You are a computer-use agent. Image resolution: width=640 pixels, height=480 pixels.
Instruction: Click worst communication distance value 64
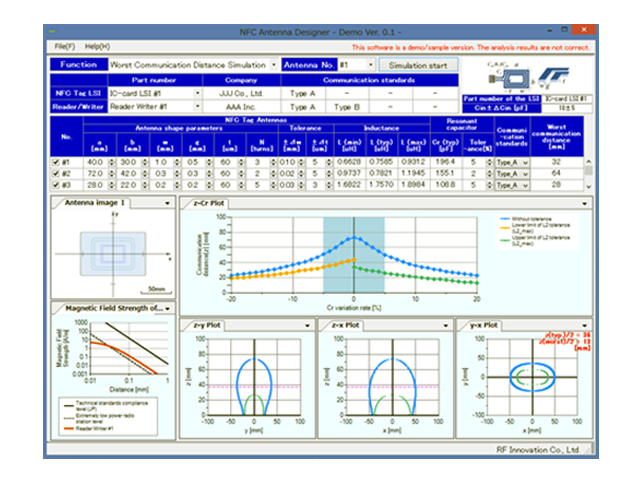pyautogui.click(x=556, y=173)
